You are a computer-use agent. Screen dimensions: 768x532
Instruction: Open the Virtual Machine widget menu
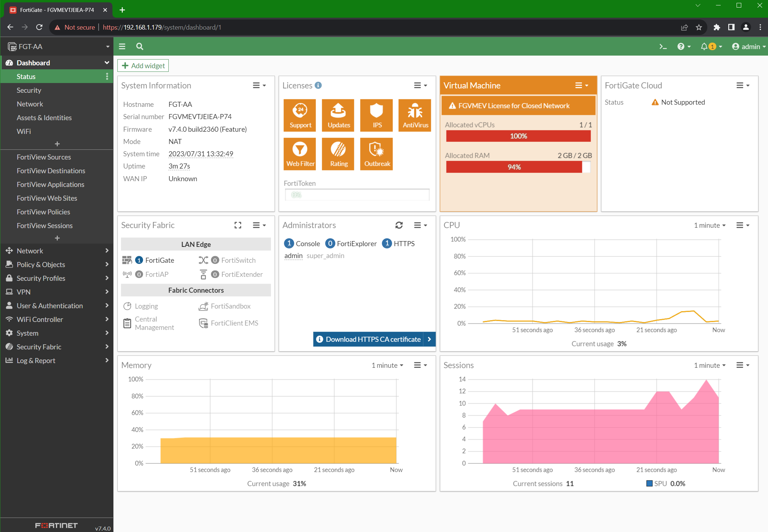582,86
